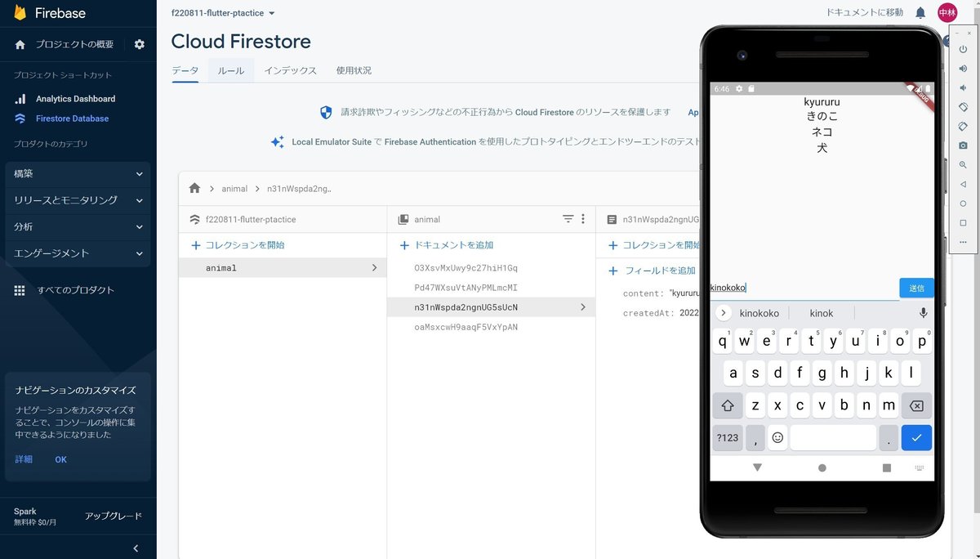Viewport: 980px width, 559px height.
Task: Click OK on the navigation customize card
Action: pos(61,459)
